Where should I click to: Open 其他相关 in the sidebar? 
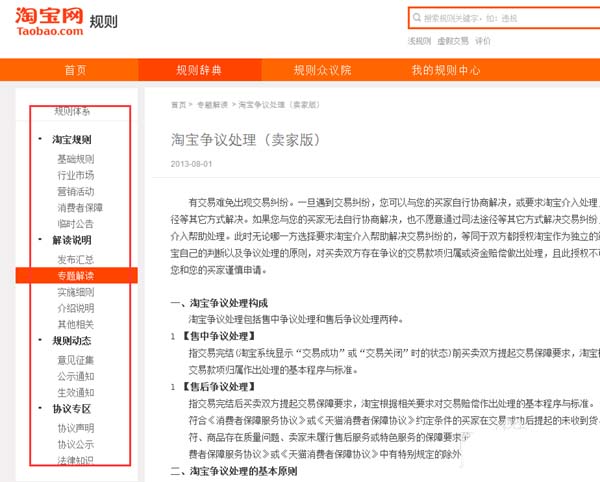pyautogui.click(x=76, y=324)
